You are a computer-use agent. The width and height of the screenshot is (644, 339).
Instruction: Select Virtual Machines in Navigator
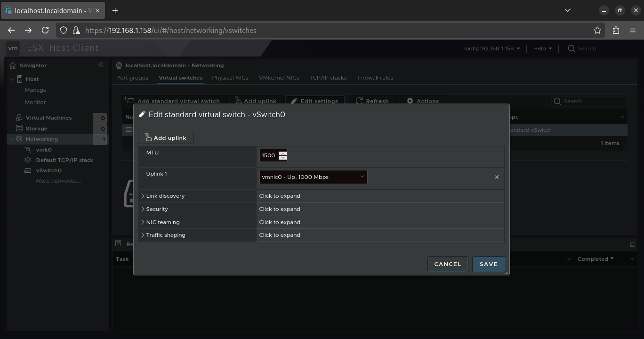click(x=48, y=118)
